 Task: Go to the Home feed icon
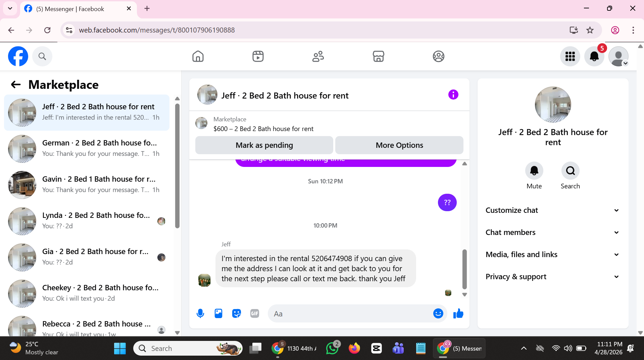pos(198,56)
